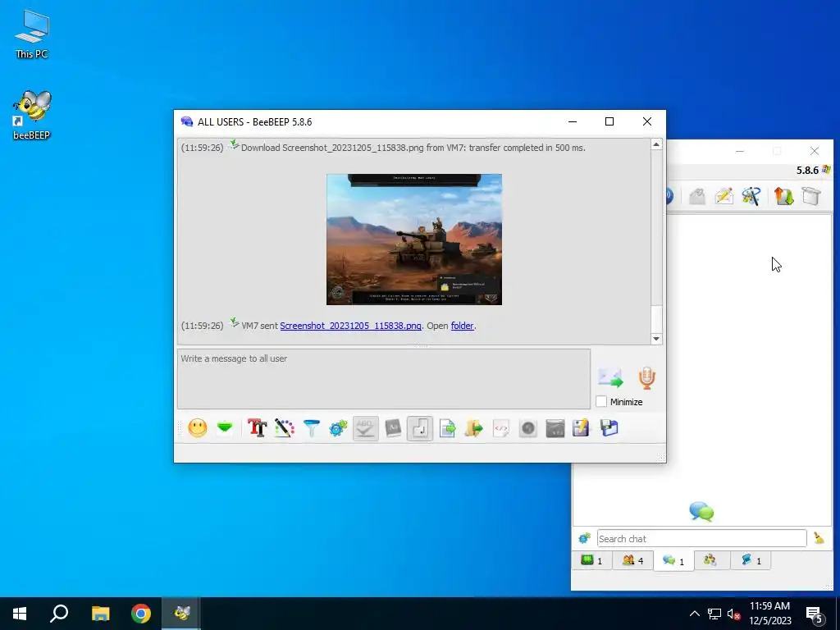Start voice message with microphone icon
Image resolution: width=840 pixels, height=630 pixels.
pos(646,377)
